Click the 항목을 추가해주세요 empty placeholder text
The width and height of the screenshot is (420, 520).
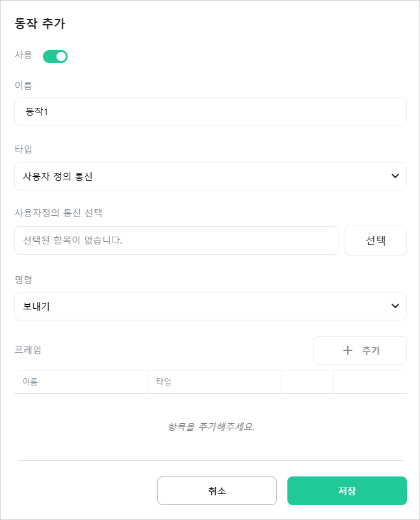click(x=211, y=426)
